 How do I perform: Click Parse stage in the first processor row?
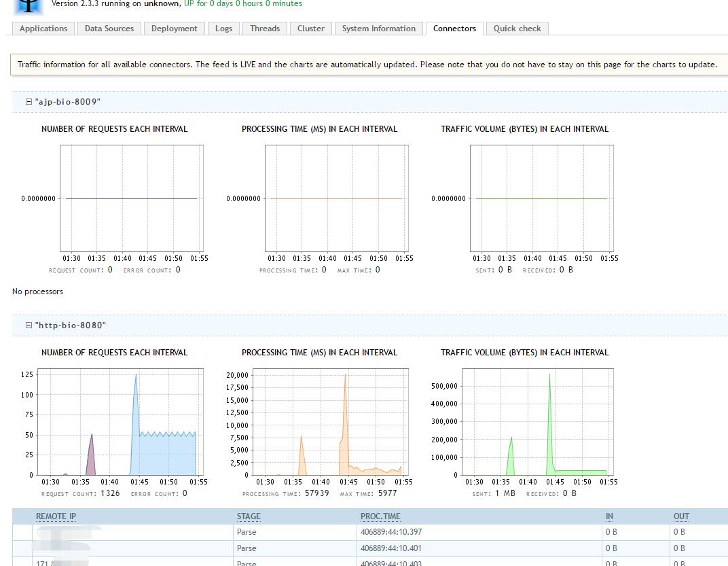[x=247, y=531]
